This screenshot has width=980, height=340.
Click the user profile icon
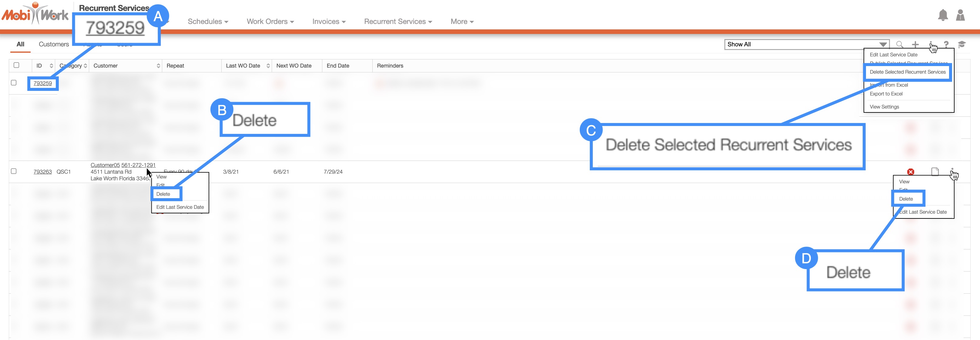(x=960, y=15)
